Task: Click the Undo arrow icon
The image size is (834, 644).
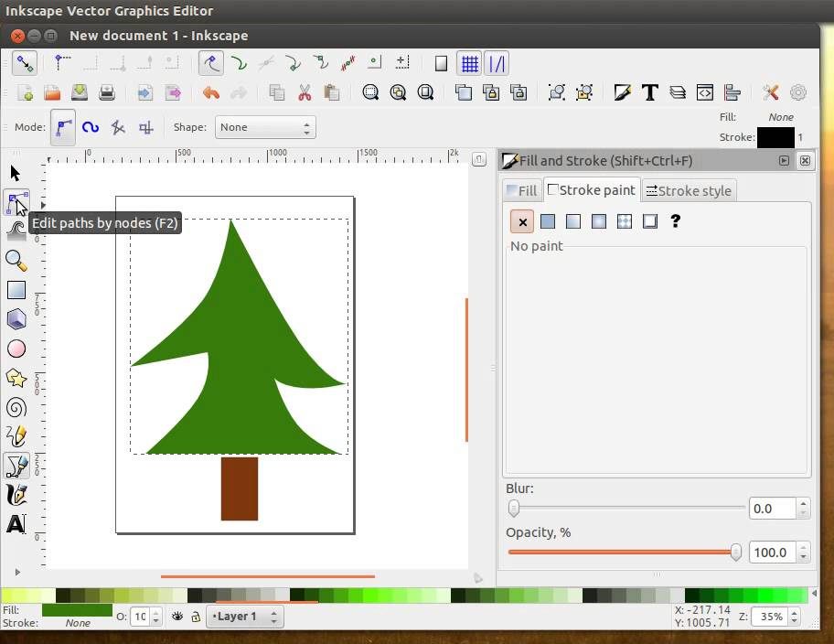Action: (211, 92)
